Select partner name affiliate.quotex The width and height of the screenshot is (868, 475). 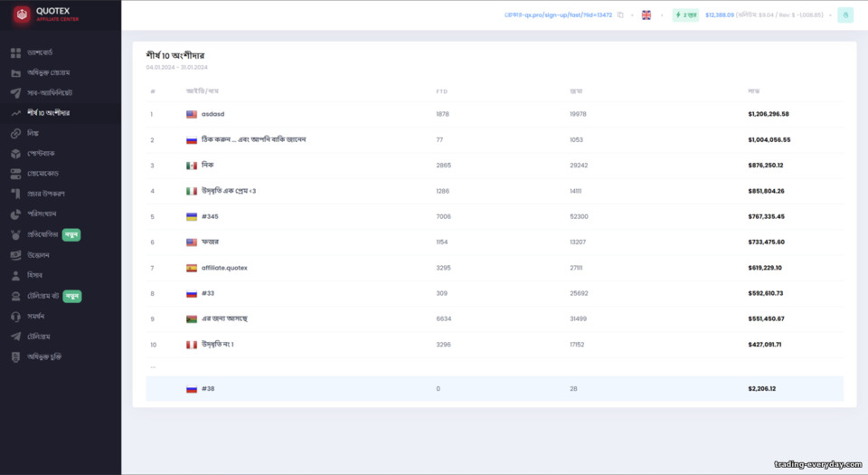click(x=224, y=268)
